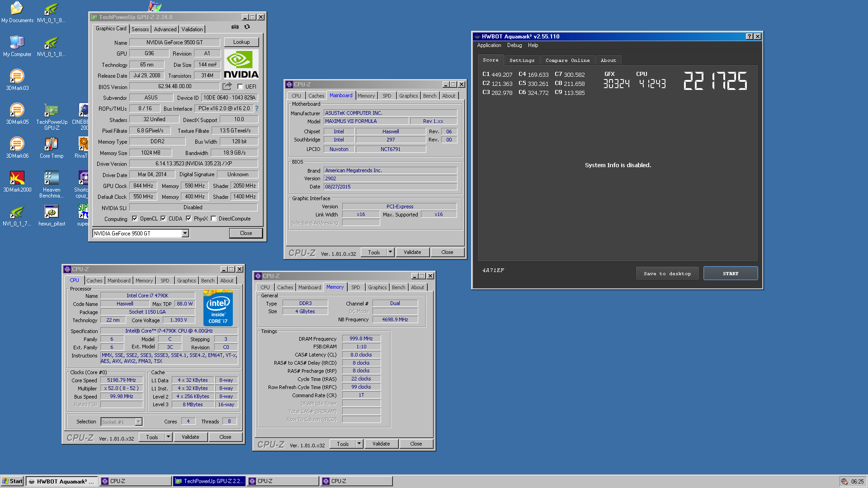Image resolution: width=868 pixels, height=488 pixels.
Task: Open the TechPowerUp GPU-Z desktop shortcut
Action: tap(52, 117)
